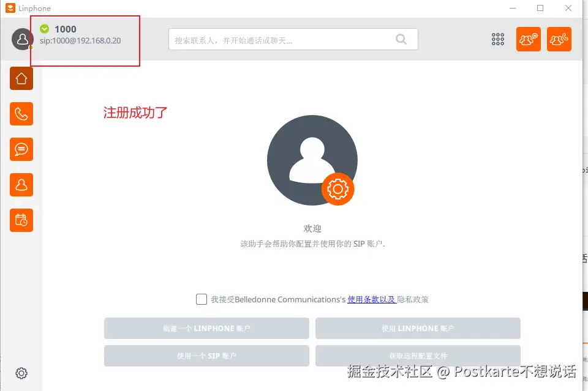Open the chat messages sidebar icon

click(x=21, y=149)
